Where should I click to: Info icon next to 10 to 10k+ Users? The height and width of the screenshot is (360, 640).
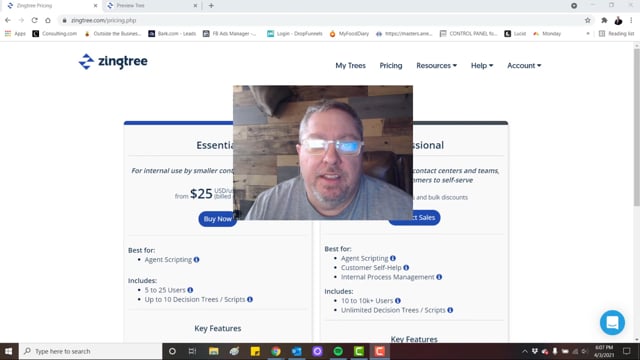coord(398,301)
